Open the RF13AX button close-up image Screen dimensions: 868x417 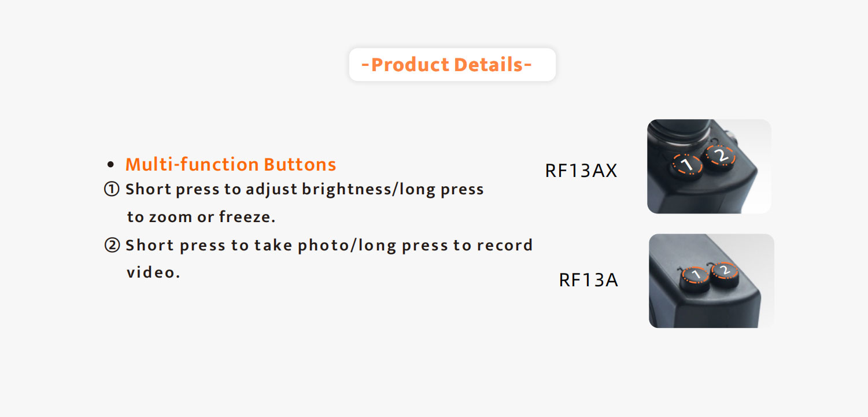(709, 167)
